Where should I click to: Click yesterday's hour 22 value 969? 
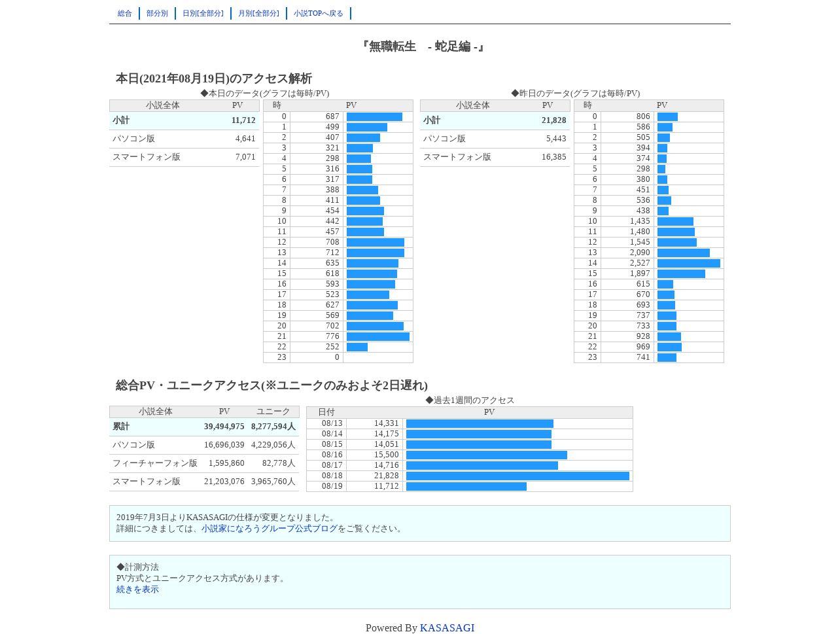click(643, 347)
